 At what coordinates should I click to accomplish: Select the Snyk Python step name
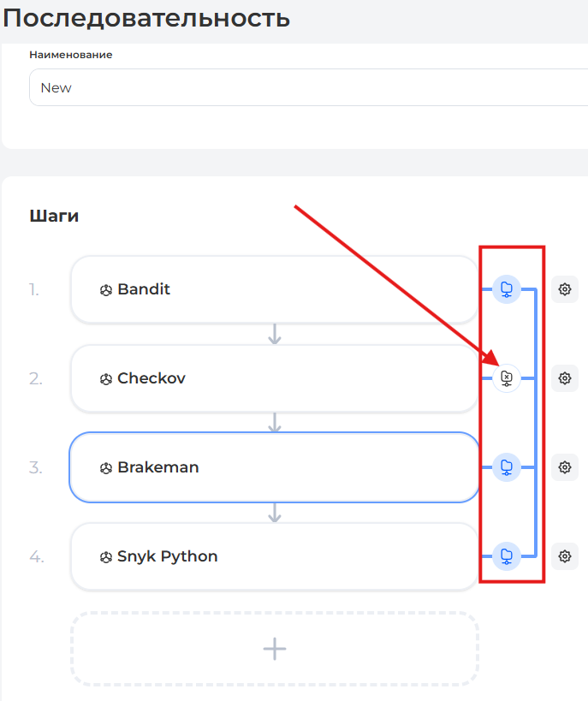168,556
